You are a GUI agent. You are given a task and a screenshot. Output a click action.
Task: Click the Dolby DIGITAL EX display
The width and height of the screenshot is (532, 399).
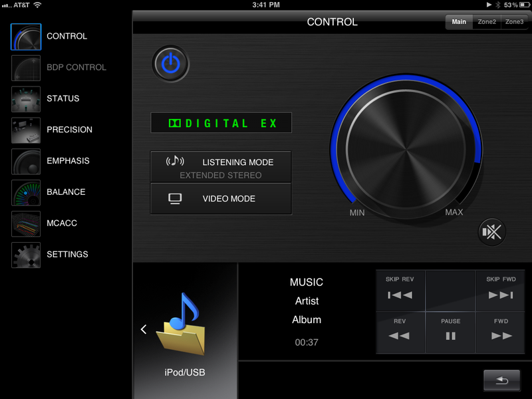pyautogui.click(x=221, y=123)
